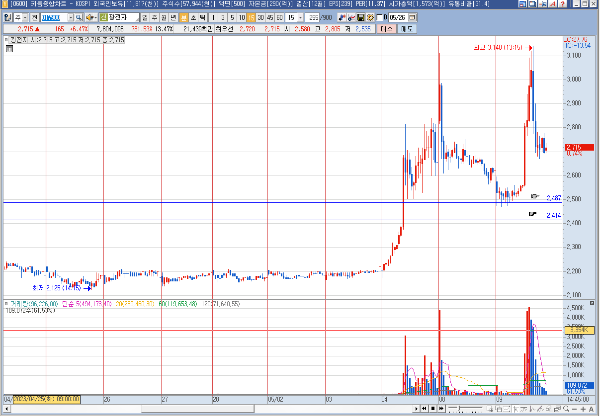
Task: Open the help question mark icon
Action: 562,4
